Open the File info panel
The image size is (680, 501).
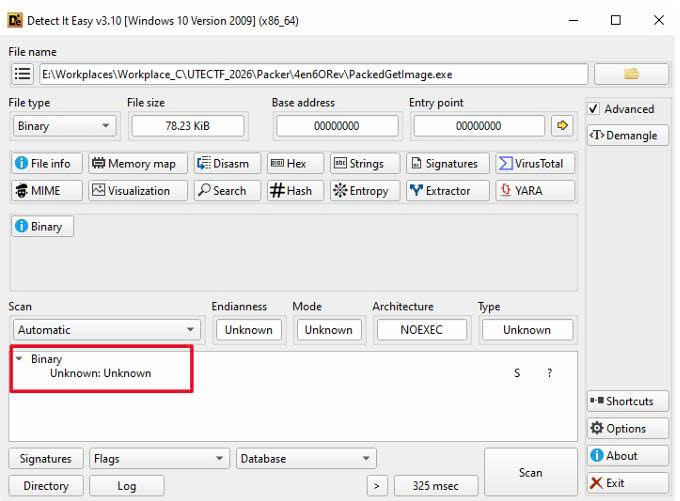click(x=46, y=164)
